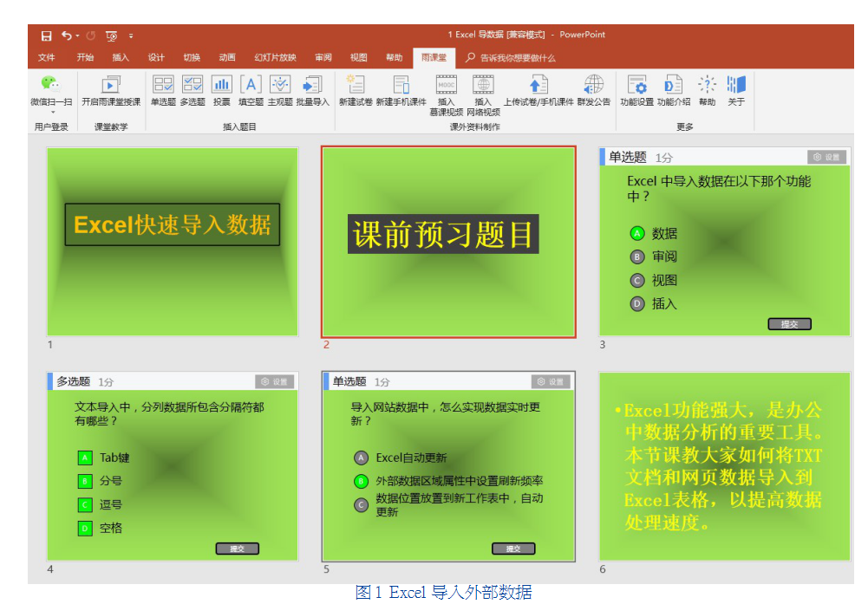Select the 雨课堂 ribbon tab

coord(434,57)
